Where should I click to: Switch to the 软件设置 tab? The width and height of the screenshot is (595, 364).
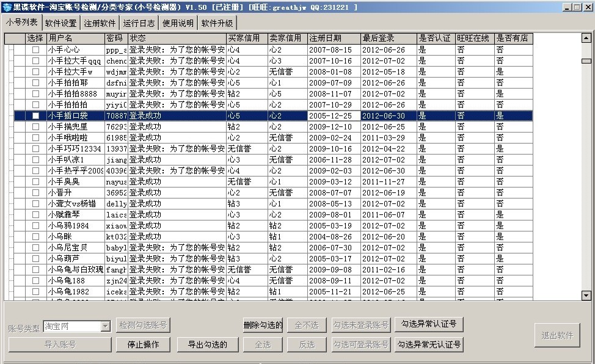click(x=60, y=23)
